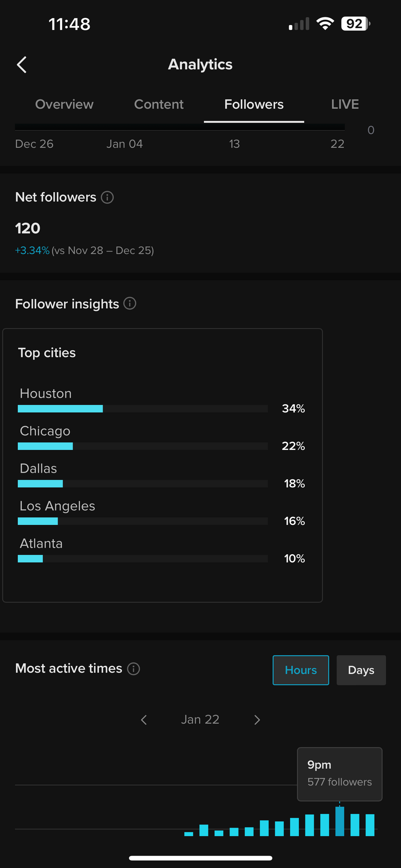Image resolution: width=401 pixels, height=868 pixels.
Task: Switch active times to Days
Action: coord(361,670)
